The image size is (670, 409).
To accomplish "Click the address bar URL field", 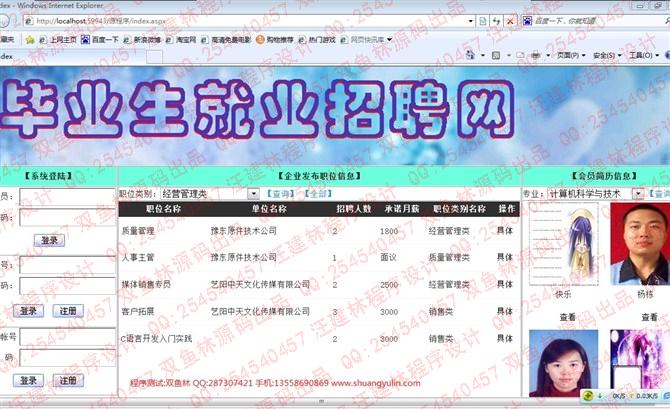I will pyautogui.click(x=244, y=21).
